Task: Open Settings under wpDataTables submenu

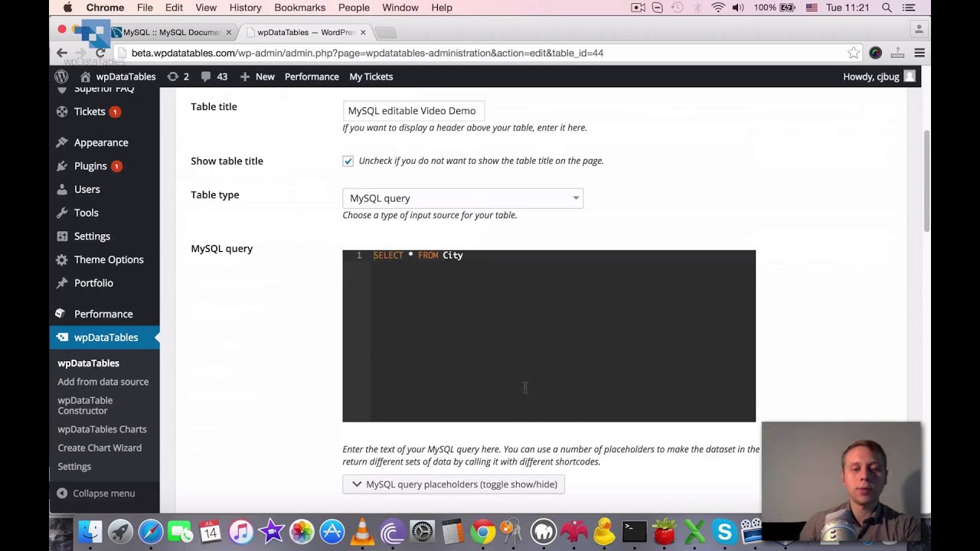Action: (74, 467)
